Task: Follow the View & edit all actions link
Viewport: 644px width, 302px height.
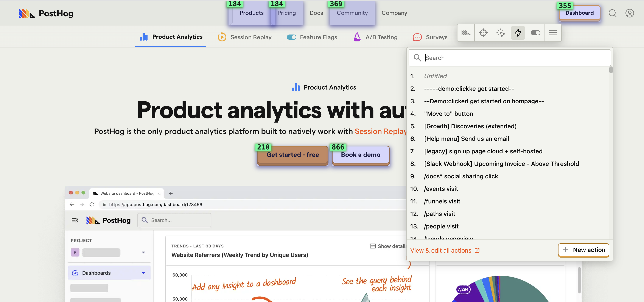Action: pyautogui.click(x=440, y=250)
